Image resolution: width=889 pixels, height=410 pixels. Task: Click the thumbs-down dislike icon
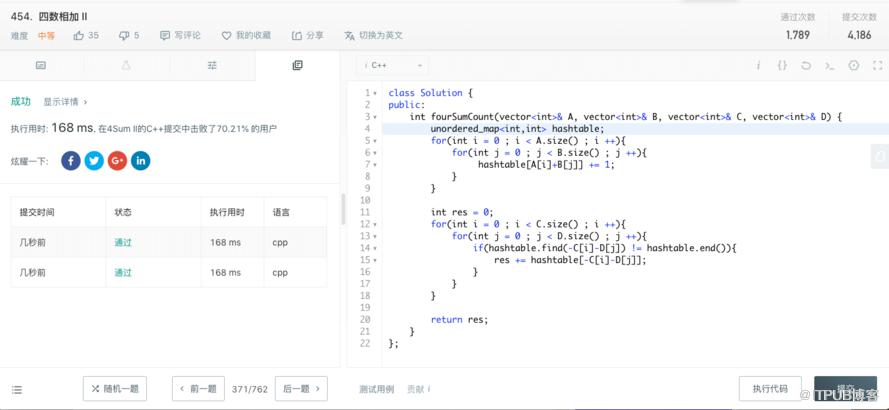pos(124,36)
